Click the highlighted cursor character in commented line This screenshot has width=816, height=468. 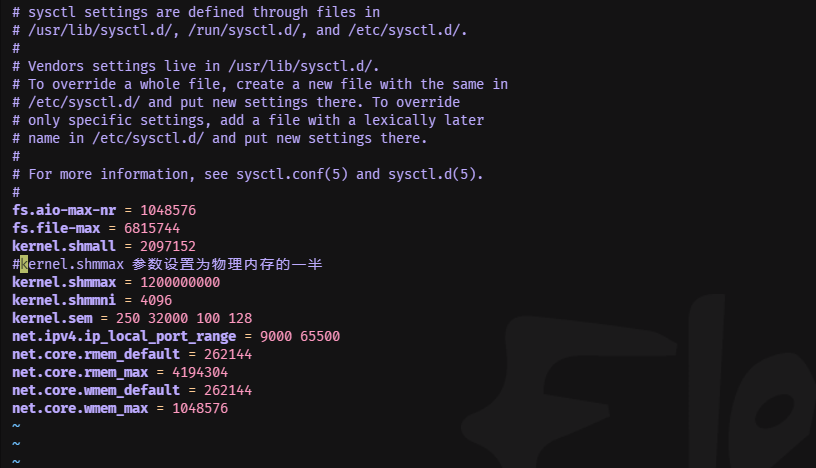[24, 264]
